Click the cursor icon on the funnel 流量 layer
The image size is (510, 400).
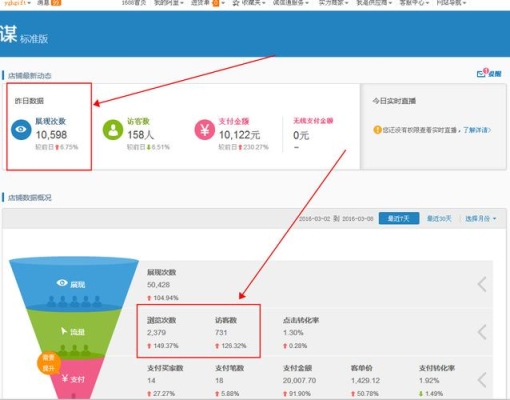[64, 331]
